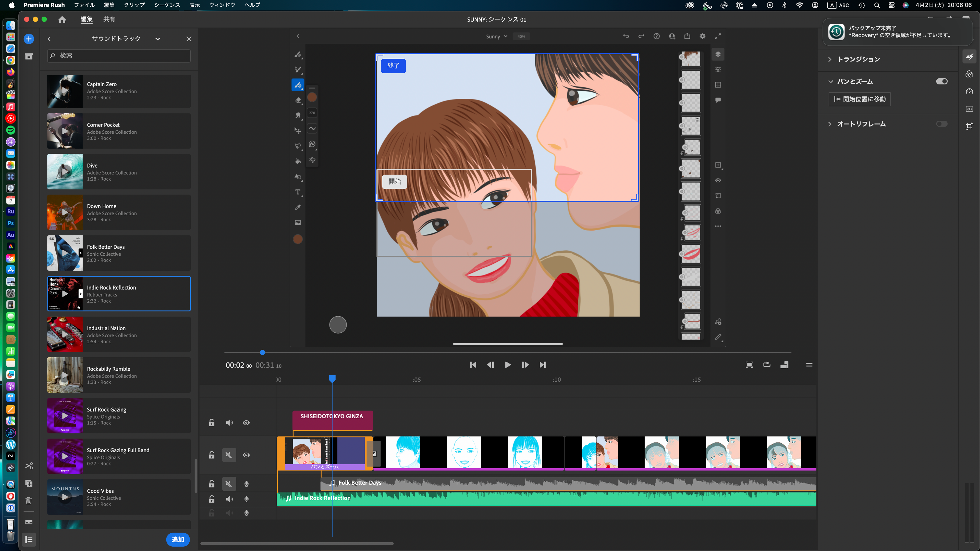The height and width of the screenshot is (551, 980).
Task: Jump to the previous edit point
Action: pyautogui.click(x=472, y=365)
